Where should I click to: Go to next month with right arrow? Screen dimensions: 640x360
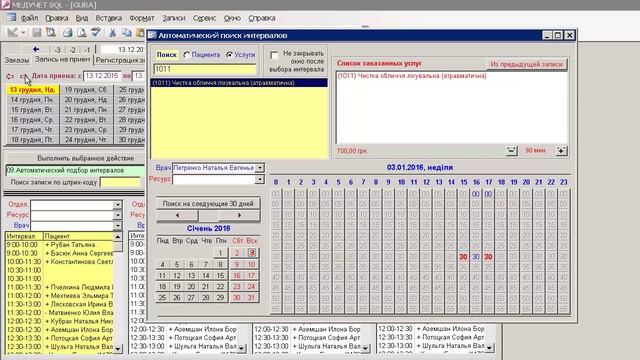(x=239, y=215)
